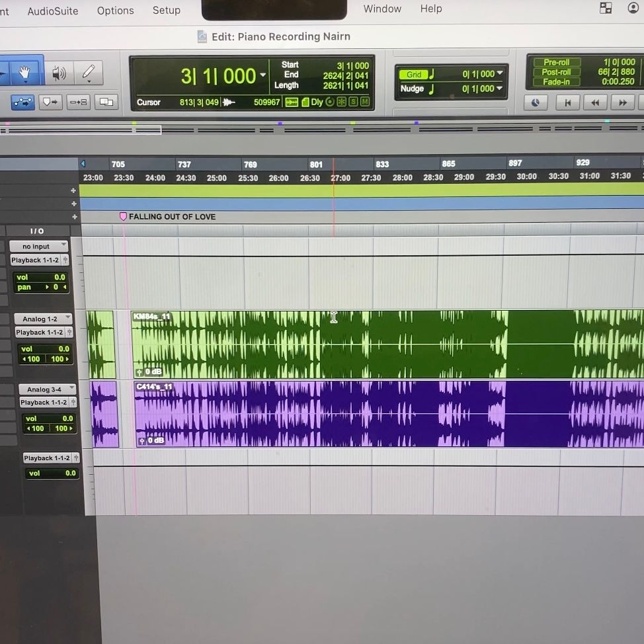Select the Scrubber speaker tool
The width and height of the screenshot is (644, 644).
coord(59,73)
